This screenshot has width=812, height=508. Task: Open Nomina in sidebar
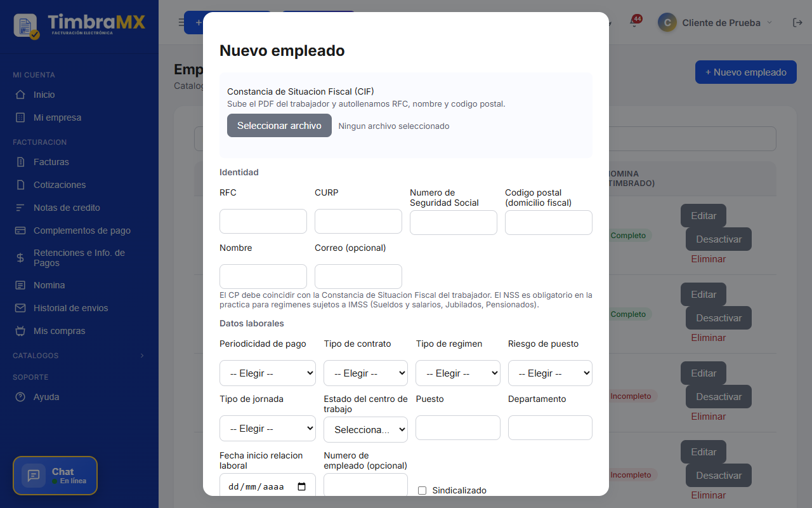(49, 285)
